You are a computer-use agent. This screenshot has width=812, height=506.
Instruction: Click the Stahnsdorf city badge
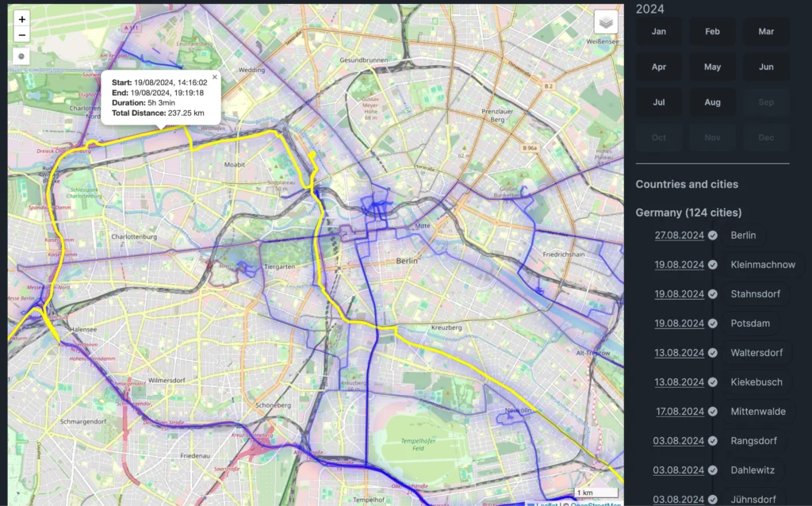755,294
